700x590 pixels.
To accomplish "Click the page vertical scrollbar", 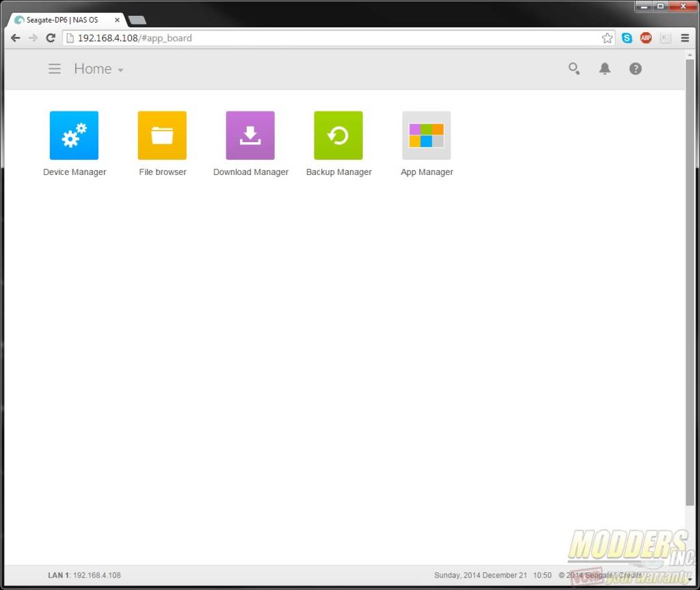I will (690, 282).
